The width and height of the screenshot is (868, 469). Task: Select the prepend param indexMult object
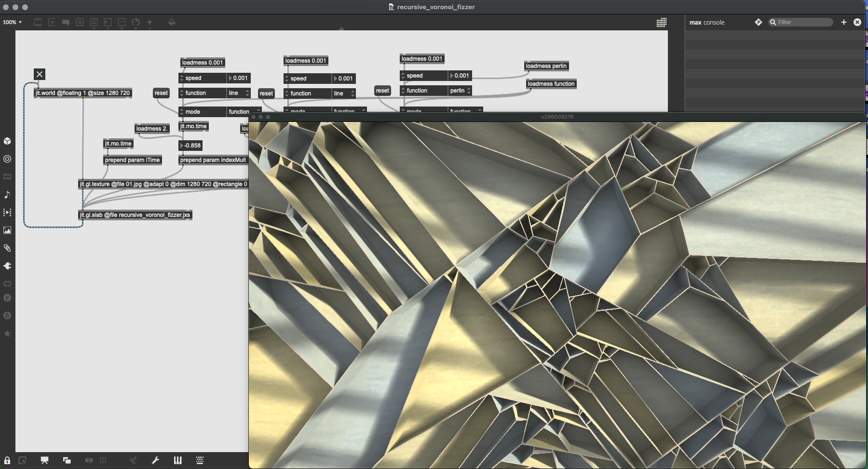[x=213, y=160]
